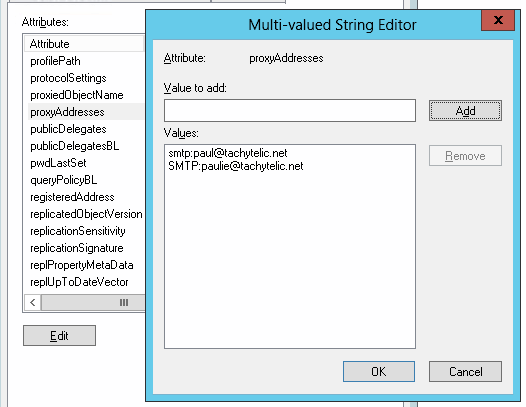Click the Add button

465,110
